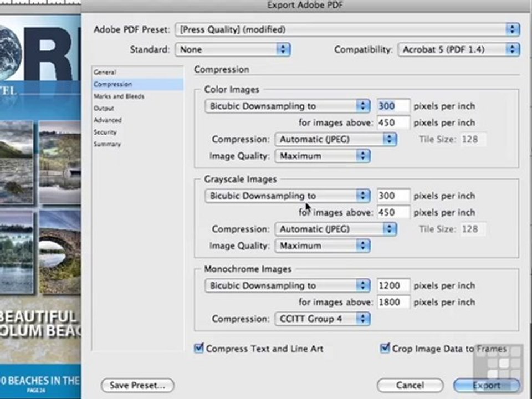The image size is (532, 399).
Task: Open Color Images Image Quality dropdown
Action: point(323,156)
